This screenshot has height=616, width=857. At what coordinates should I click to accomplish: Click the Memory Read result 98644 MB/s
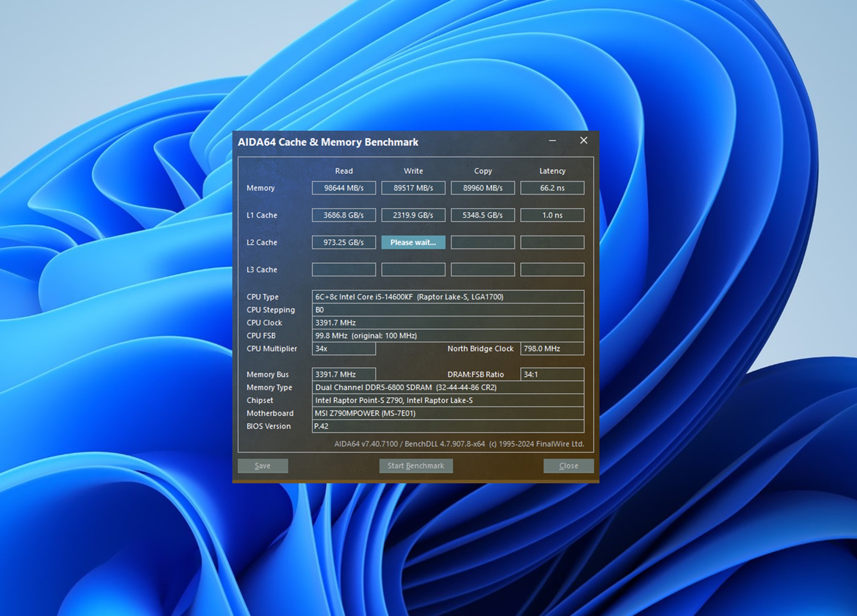pos(344,188)
